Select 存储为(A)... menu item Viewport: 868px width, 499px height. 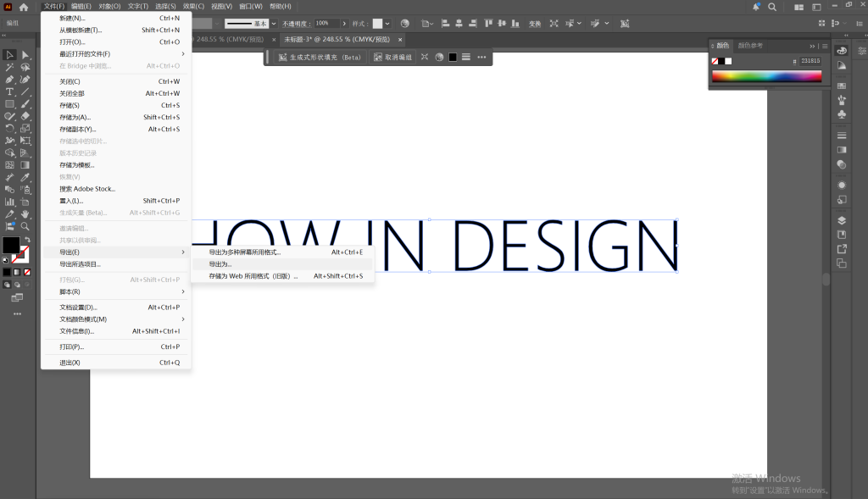pyautogui.click(x=116, y=117)
